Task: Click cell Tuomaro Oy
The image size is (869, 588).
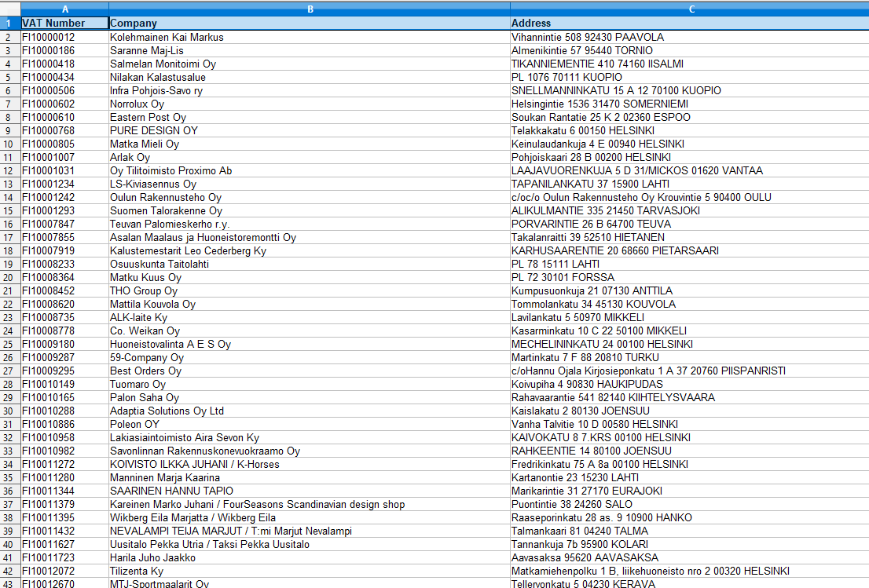Action: [x=310, y=384]
